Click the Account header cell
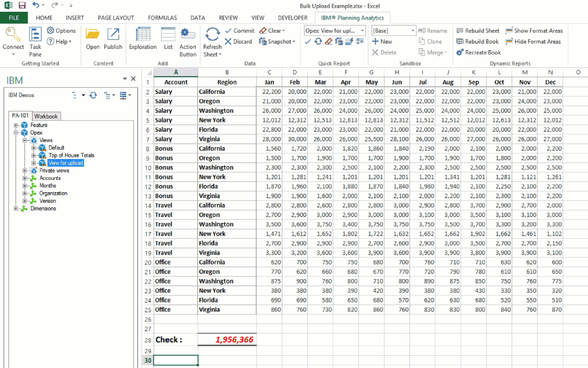The height and width of the screenshot is (368, 588). click(x=176, y=82)
